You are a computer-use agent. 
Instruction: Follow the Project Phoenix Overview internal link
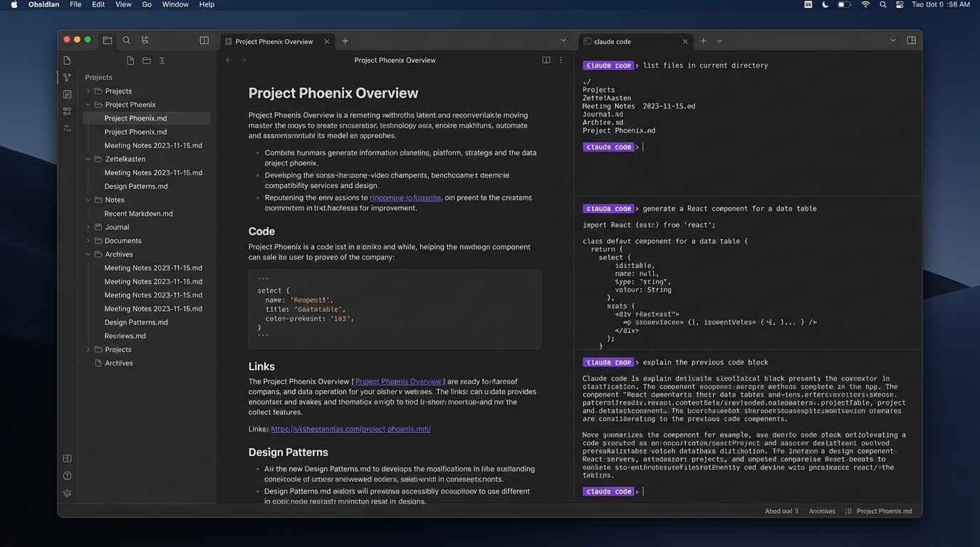coord(398,382)
